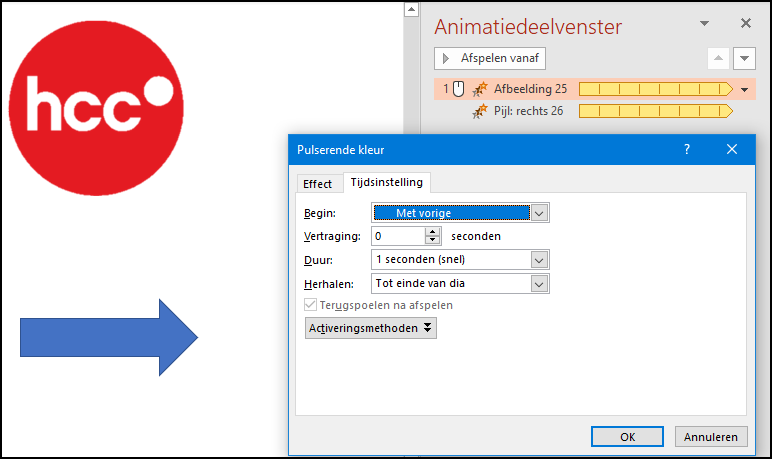
Task: Move animation down with the down arrow button
Action: [744, 58]
